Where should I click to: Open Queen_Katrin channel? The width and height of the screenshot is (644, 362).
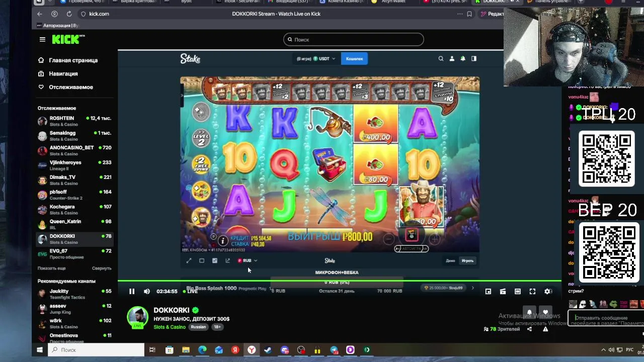coord(74,224)
